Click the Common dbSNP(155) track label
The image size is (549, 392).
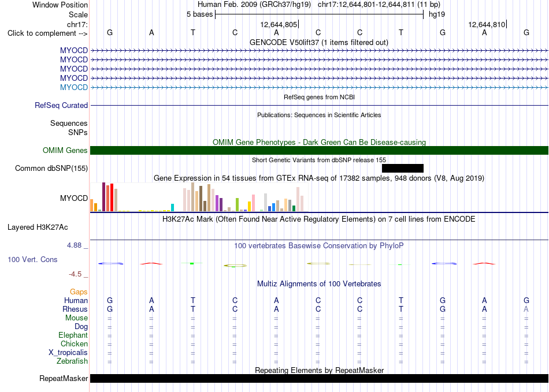pos(51,168)
